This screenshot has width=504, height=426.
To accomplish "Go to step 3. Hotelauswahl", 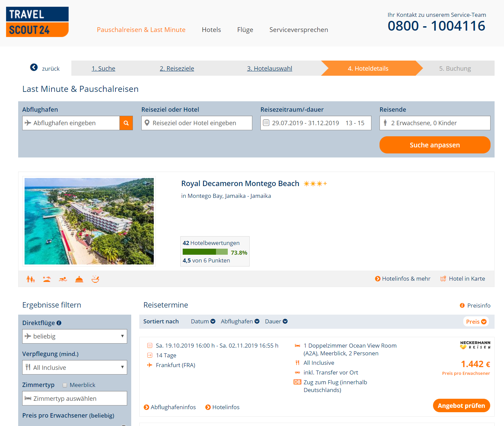I will click(x=269, y=68).
